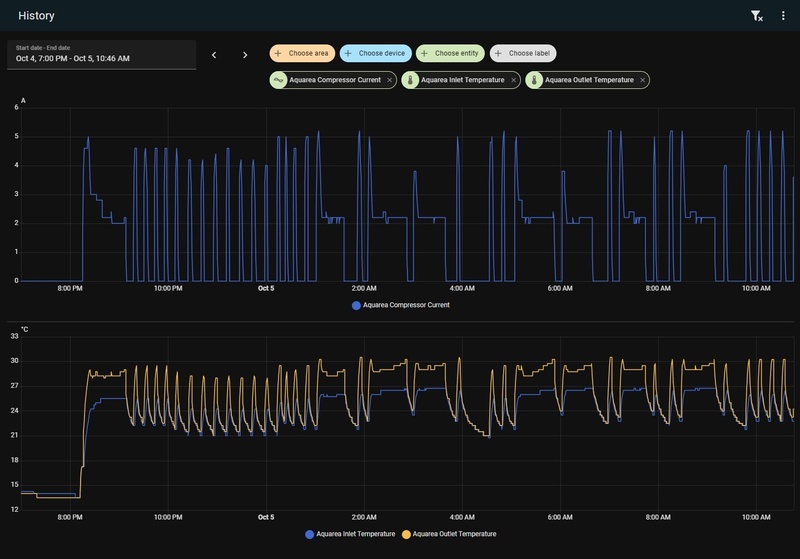Click the History page title
This screenshot has width=800, height=559.
pyautogui.click(x=36, y=16)
